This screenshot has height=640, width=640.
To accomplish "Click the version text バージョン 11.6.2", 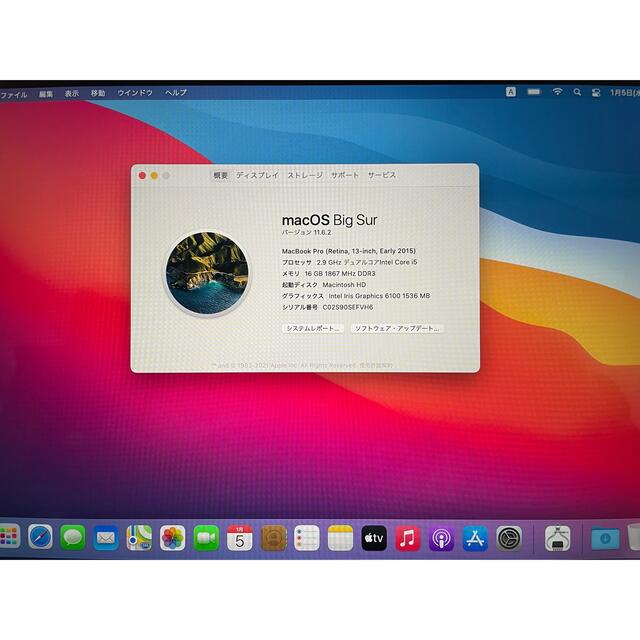I will [307, 233].
